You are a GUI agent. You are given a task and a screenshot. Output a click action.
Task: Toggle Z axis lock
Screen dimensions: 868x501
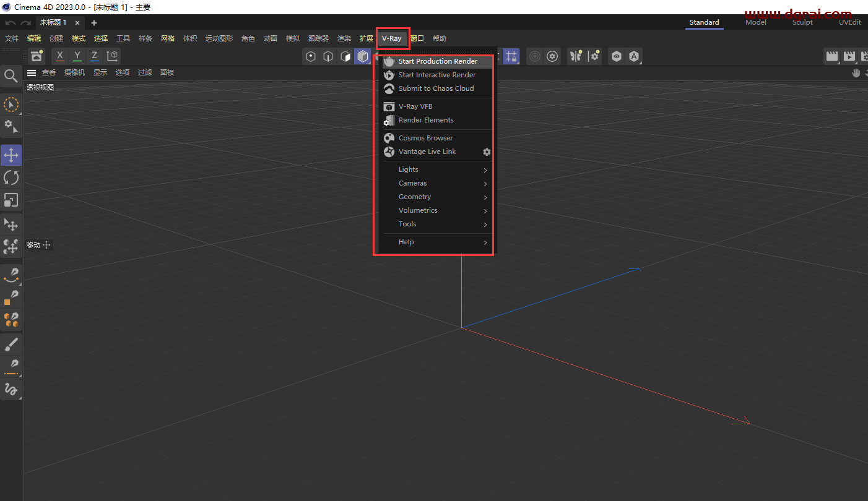click(95, 56)
